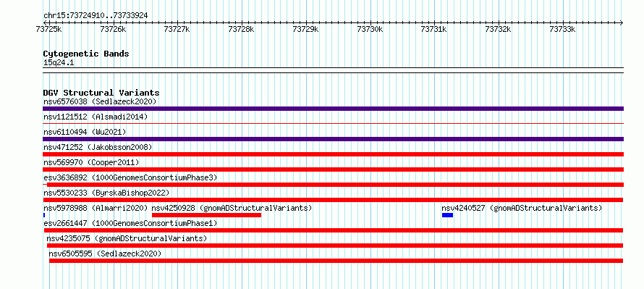Click the 73732k ruler tick label
644x289 pixels.
499,29
